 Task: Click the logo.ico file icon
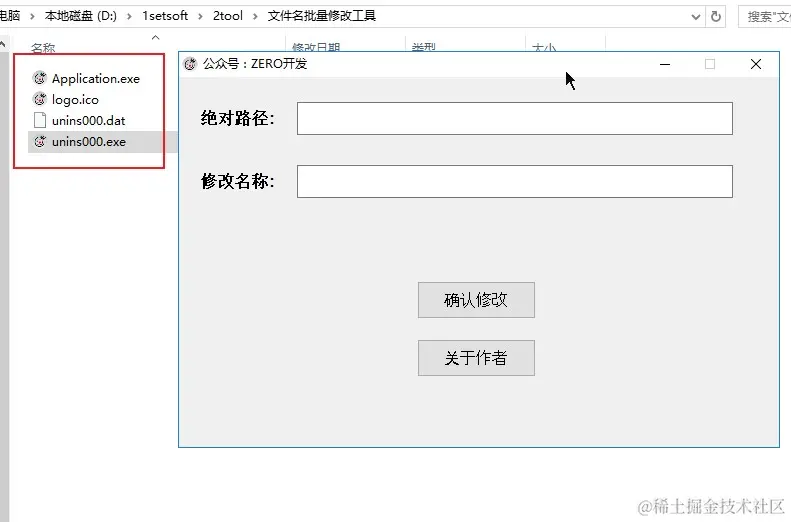[x=40, y=99]
